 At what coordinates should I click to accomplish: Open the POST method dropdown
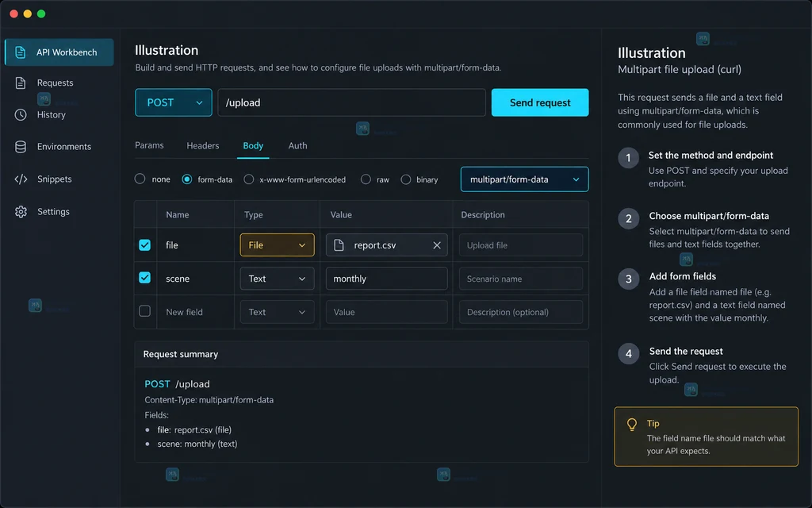(174, 102)
